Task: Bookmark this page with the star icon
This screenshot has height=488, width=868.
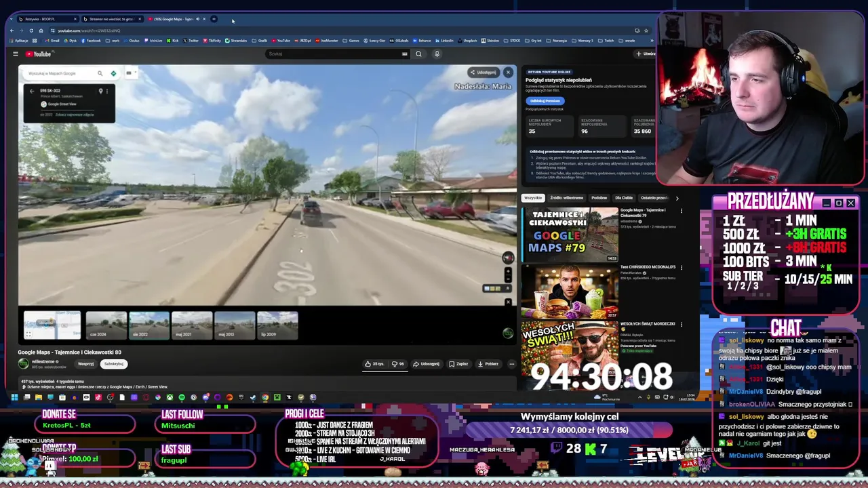Action: (x=646, y=30)
